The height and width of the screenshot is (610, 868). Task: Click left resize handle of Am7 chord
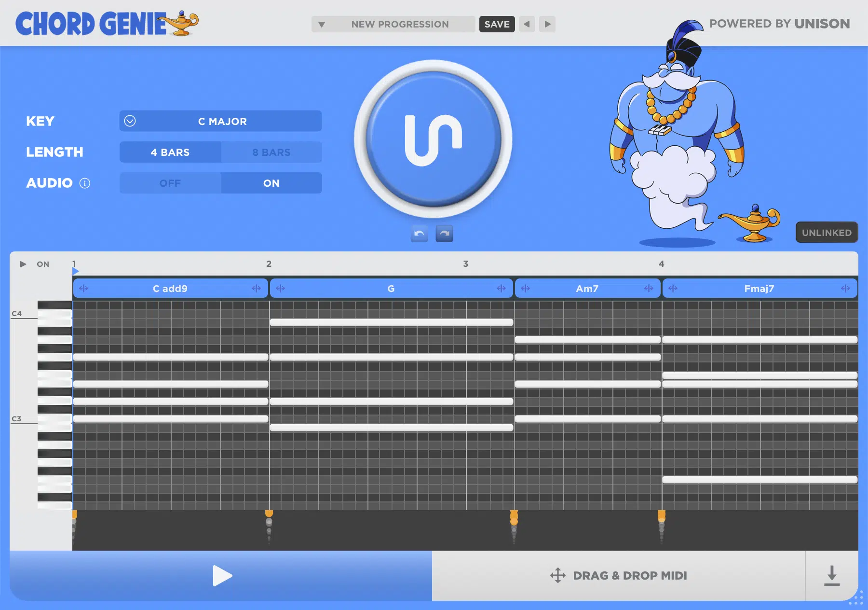pyautogui.click(x=526, y=289)
